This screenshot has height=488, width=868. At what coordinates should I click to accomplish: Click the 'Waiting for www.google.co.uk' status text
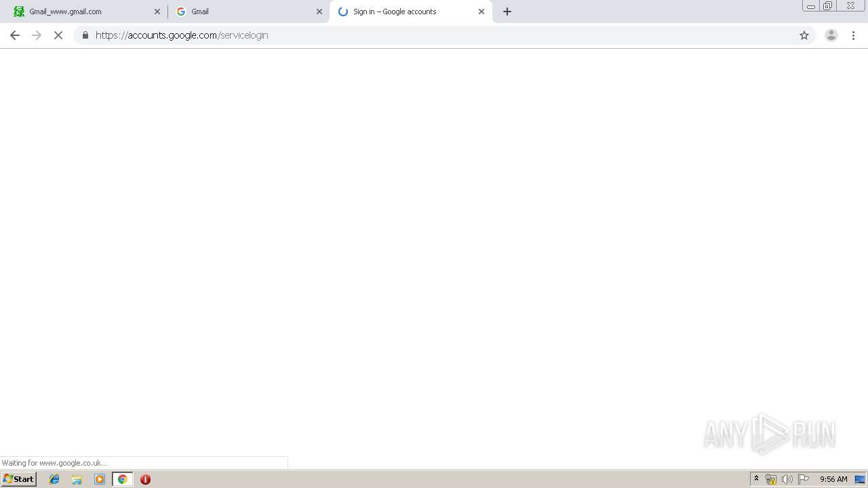click(x=54, y=464)
